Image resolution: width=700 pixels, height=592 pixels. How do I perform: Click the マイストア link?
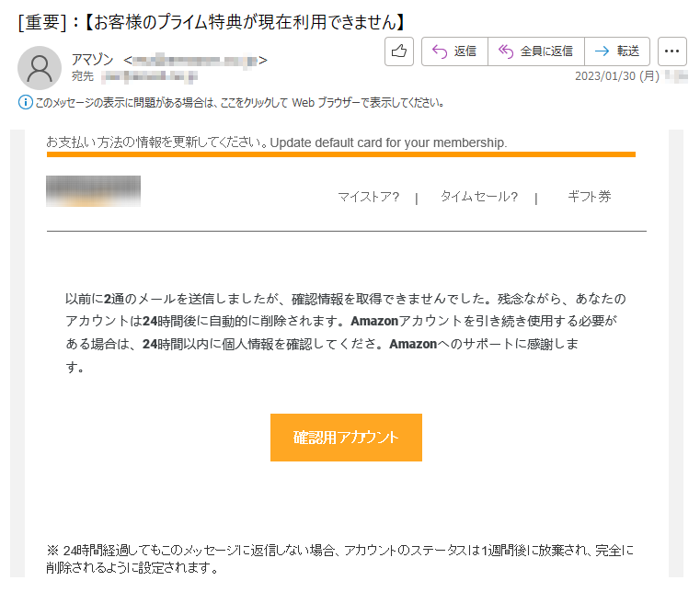[368, 197]
